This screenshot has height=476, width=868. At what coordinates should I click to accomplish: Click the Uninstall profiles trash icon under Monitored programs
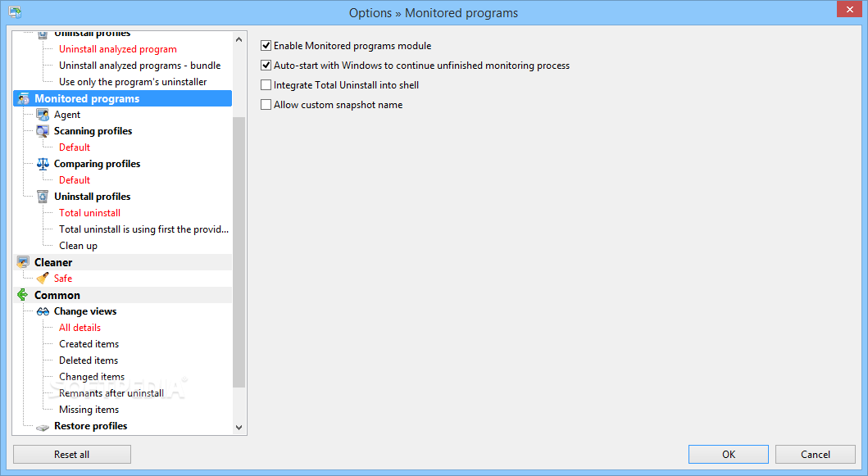click(x=43, y=197)
